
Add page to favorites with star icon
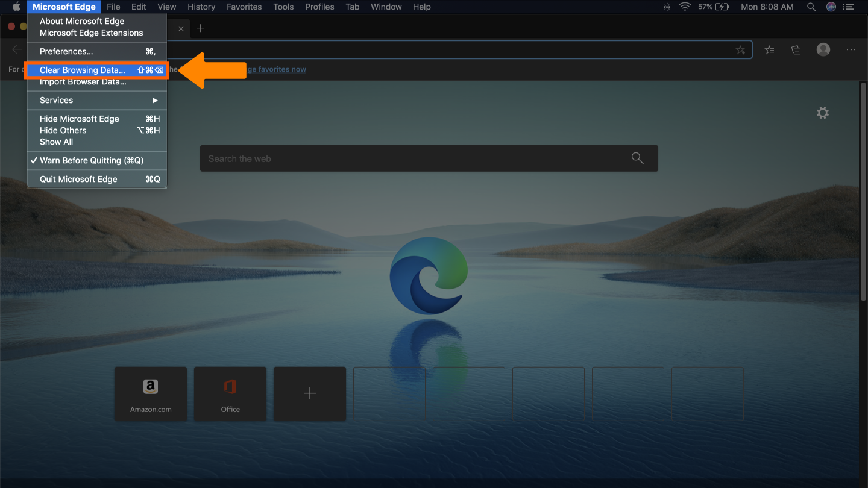(x=740, y=50)
